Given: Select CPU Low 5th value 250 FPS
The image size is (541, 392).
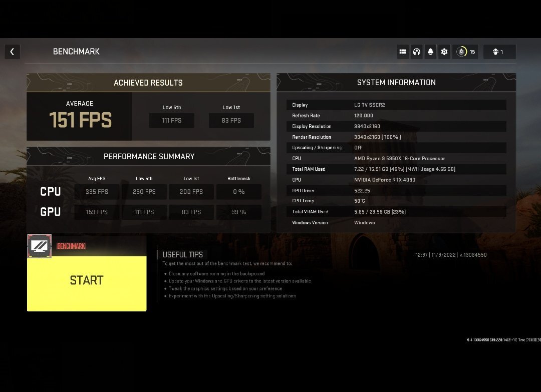Looking at the screenshot, I should [x=144, y=192].
